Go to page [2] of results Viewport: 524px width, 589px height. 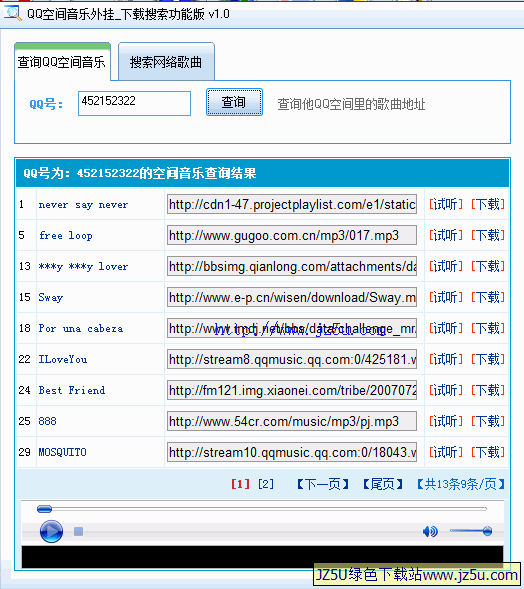[266, 484]
